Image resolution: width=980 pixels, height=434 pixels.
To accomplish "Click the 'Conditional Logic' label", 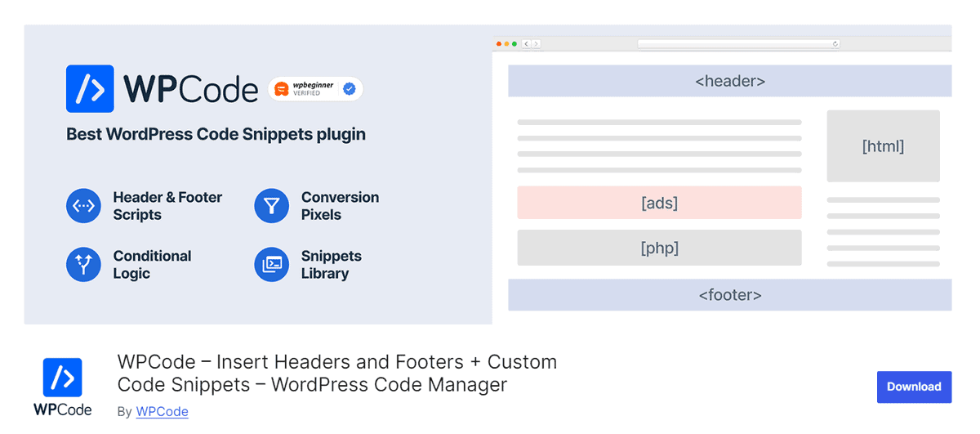I will tap(152, 265).
